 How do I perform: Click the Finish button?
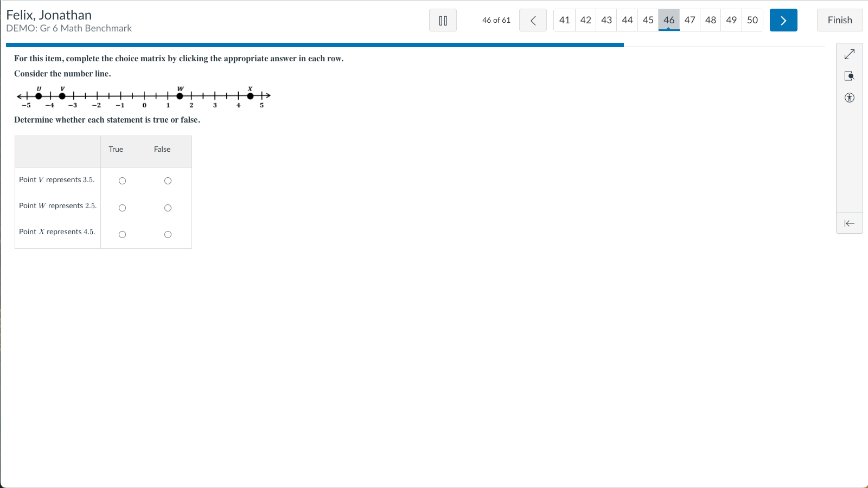839,20
